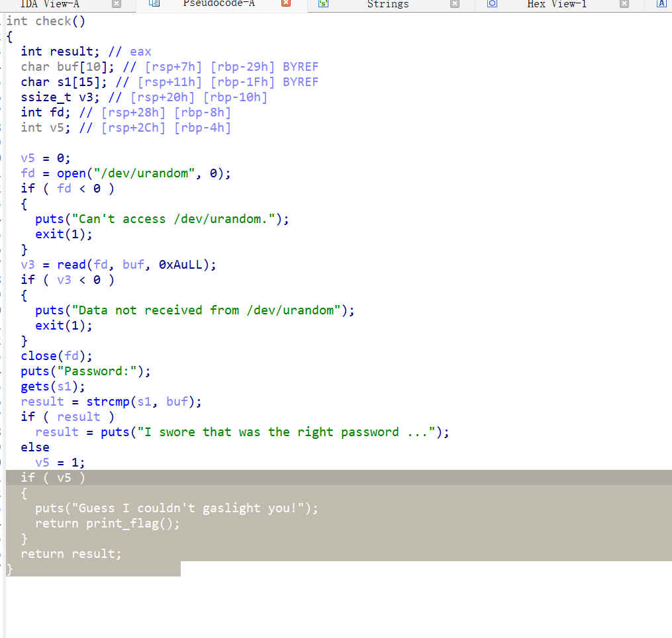This screenshot has width=672, height=638.
Task: Close the Hex View-1 tab
Action: [623, 5]
